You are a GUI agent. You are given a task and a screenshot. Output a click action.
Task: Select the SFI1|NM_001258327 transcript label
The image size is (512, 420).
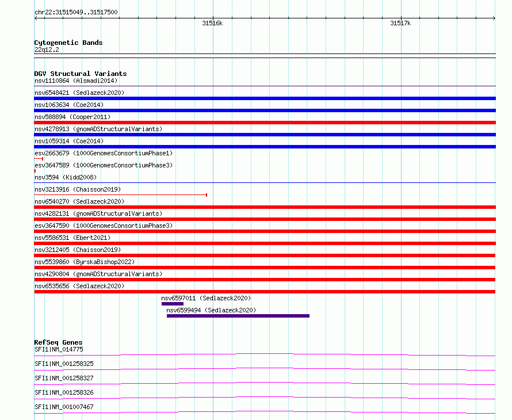(64, 378)
